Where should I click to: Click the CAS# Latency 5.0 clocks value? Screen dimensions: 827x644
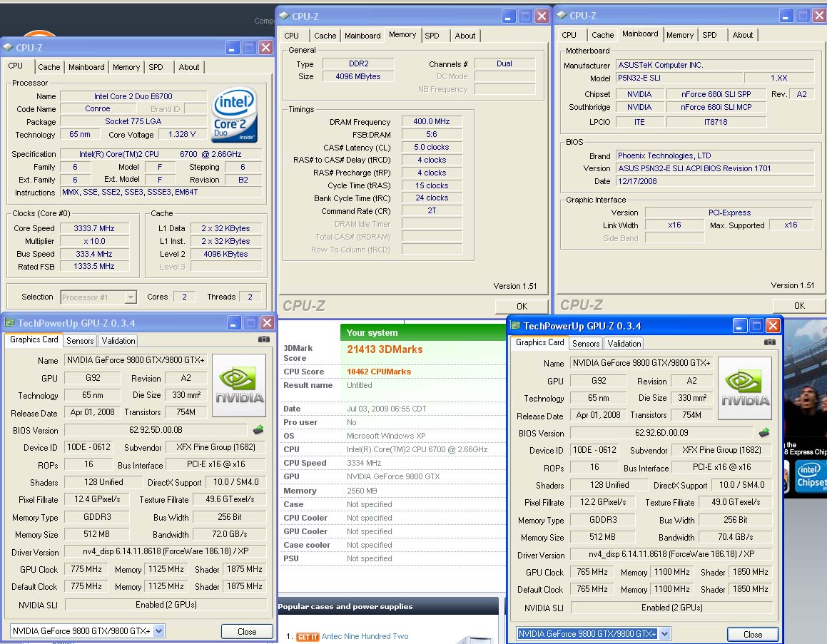pyautogui.click(x=432, y=147)
